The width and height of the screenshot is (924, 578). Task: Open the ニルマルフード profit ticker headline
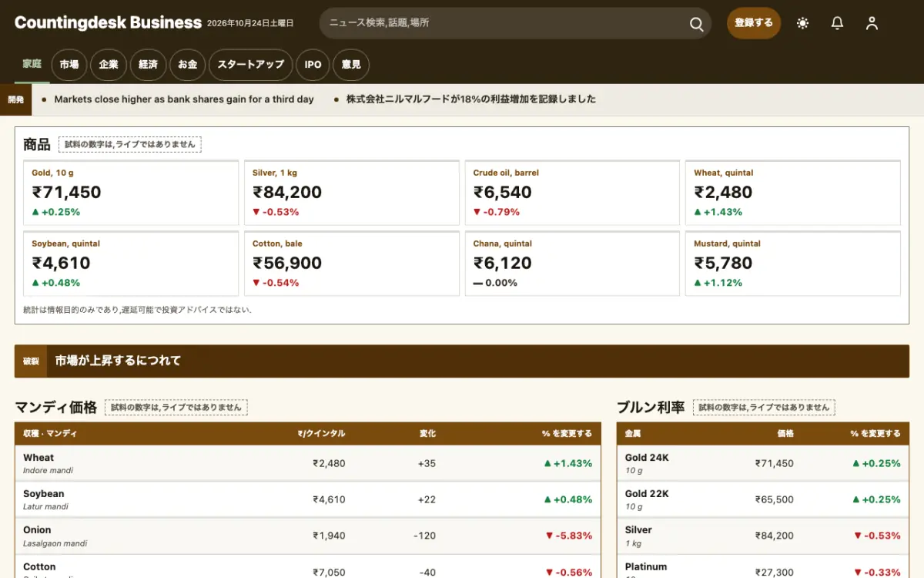pos(471,99)
